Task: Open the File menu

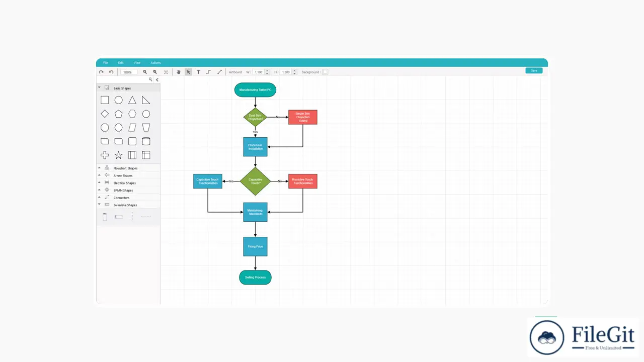Action: point(106,63)
